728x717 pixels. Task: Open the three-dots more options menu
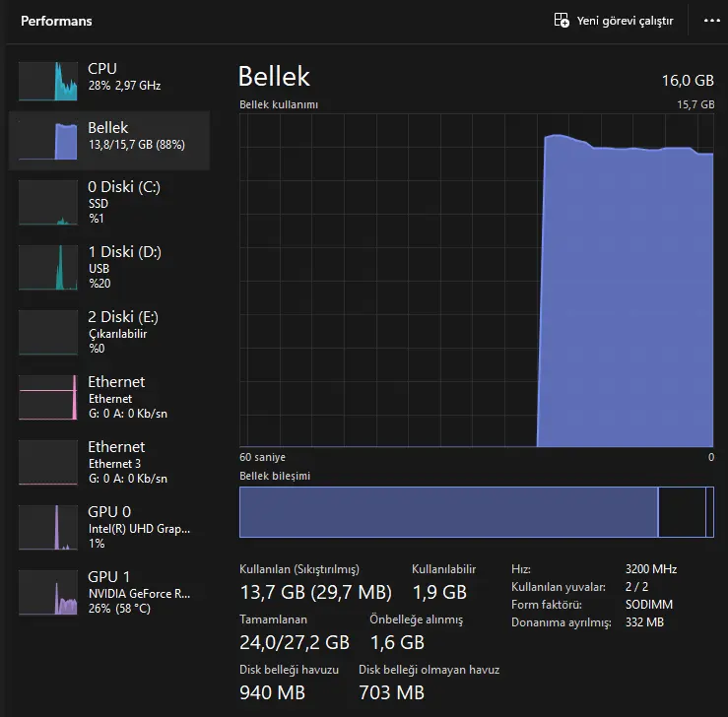coord(712,21)
